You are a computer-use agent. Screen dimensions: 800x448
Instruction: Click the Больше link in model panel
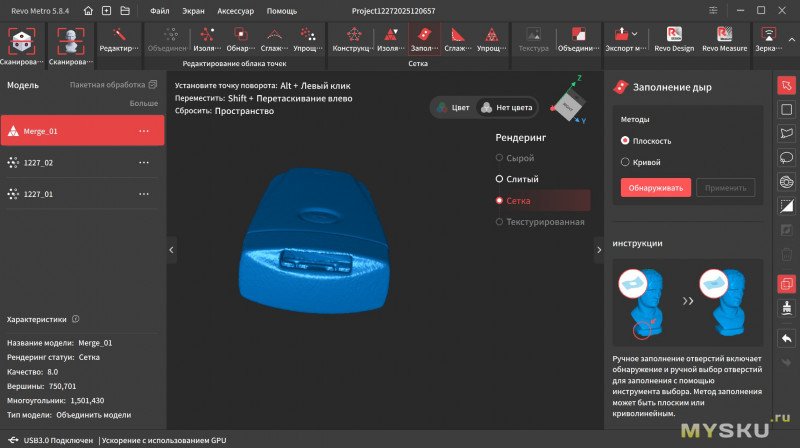pos(144,103)
